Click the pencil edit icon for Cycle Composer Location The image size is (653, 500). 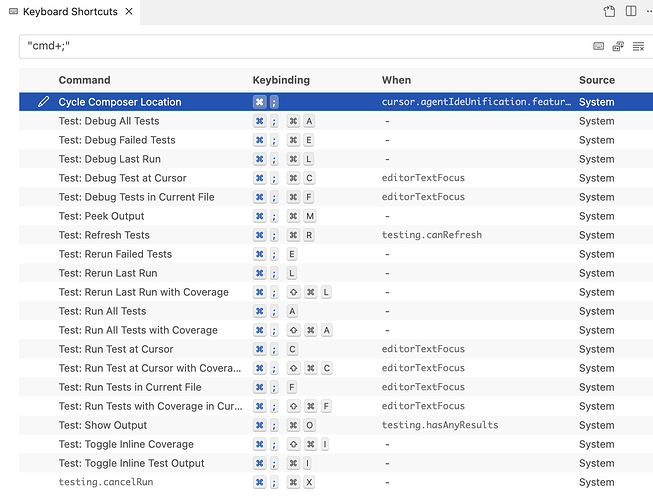[43, 102]
